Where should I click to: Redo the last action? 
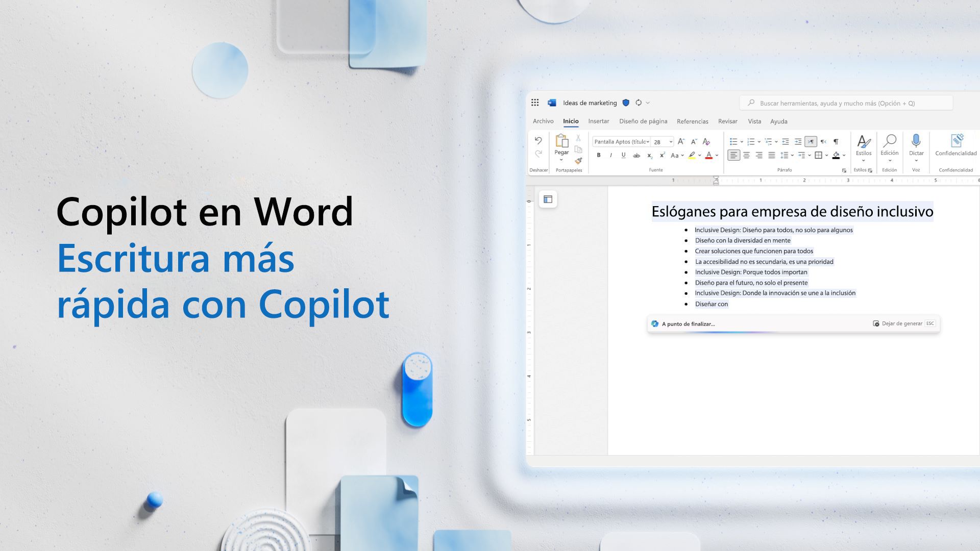click(538, 154)
